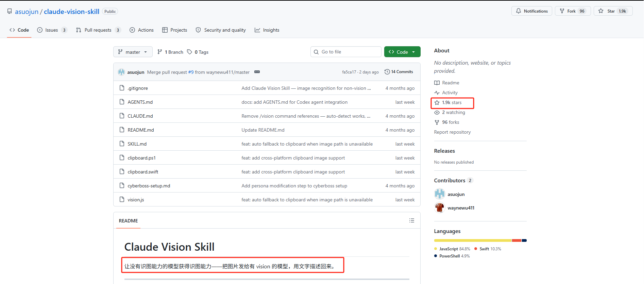644x284 pixels.
Task: Click the file icon for AGENTS.md
Action: (122, 102)
